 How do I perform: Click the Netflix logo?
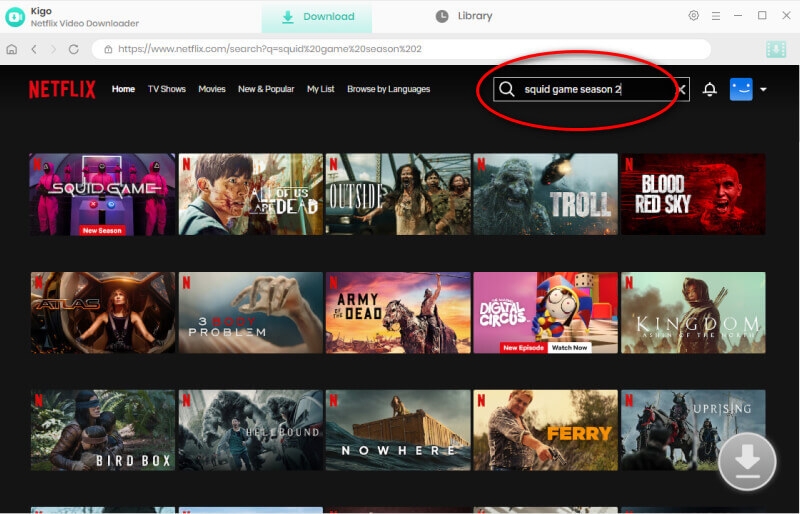point(62,89)
